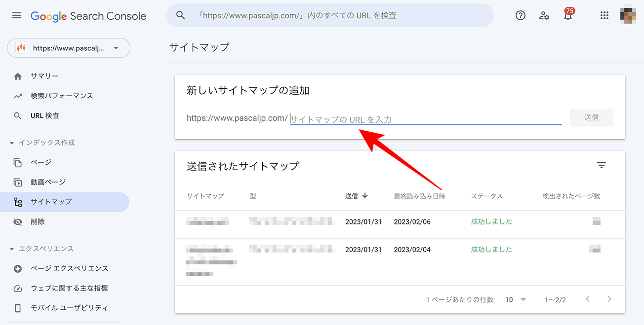Image resolution: width=644 pixels, height=325 pixels.
Task: Open users and settings icon
Action: pos(544,15)
